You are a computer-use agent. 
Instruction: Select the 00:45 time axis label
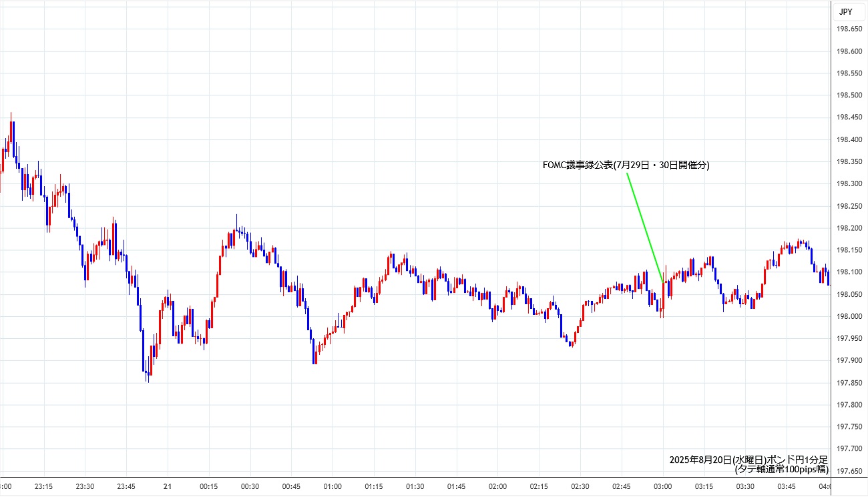point(291,486)
